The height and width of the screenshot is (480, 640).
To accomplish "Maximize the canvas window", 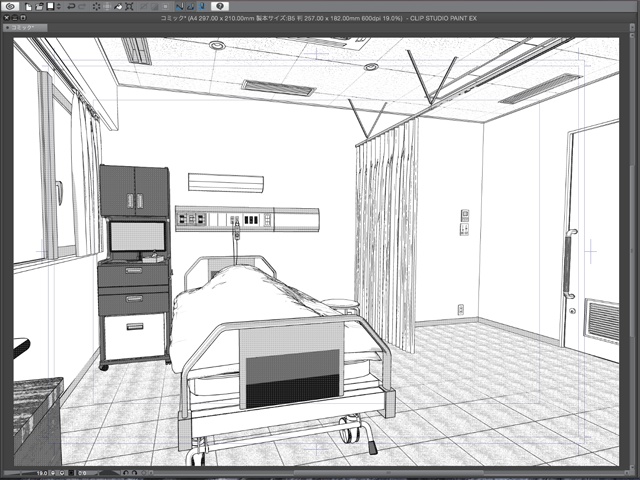I will pyautogui.click(x=23, y=18).
